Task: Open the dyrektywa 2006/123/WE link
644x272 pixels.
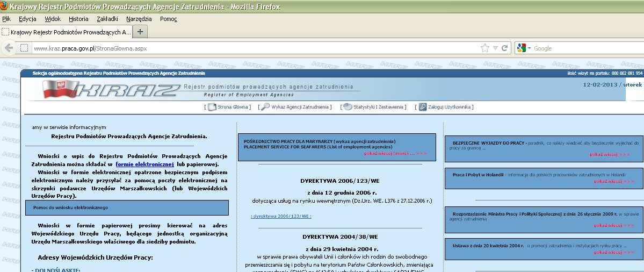Action: 281,216
